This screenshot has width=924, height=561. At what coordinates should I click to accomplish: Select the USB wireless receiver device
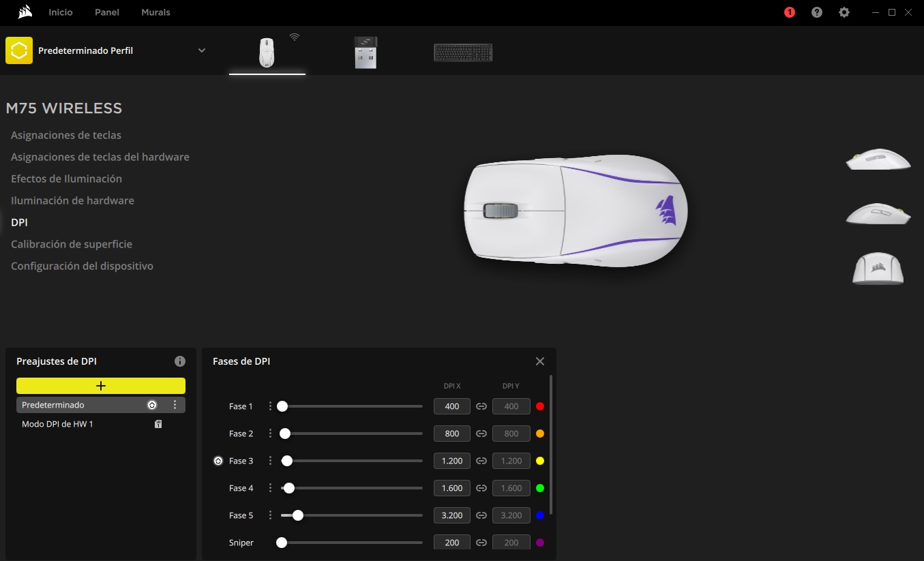[x=366, y=52]
